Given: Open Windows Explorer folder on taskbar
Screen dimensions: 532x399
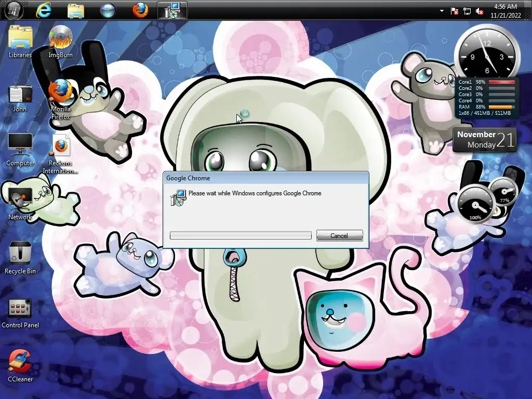Looking at the screenshot, I should [76, 10].
